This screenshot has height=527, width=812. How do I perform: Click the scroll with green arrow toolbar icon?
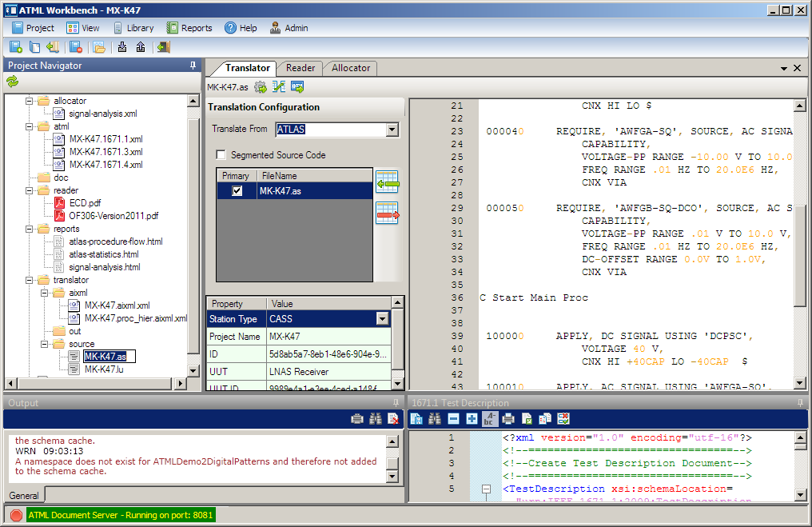(53, 47)
